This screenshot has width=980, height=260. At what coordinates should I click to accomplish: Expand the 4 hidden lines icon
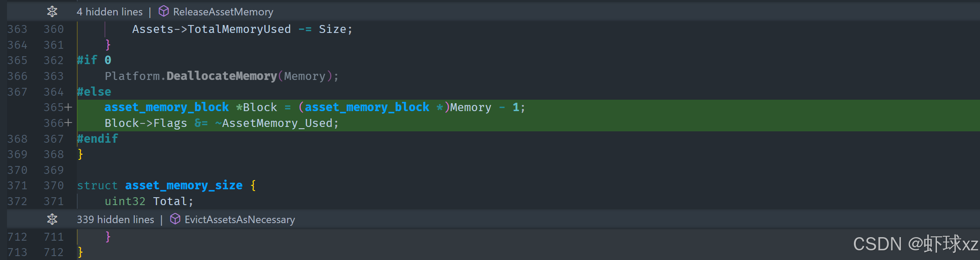point(52,12)
